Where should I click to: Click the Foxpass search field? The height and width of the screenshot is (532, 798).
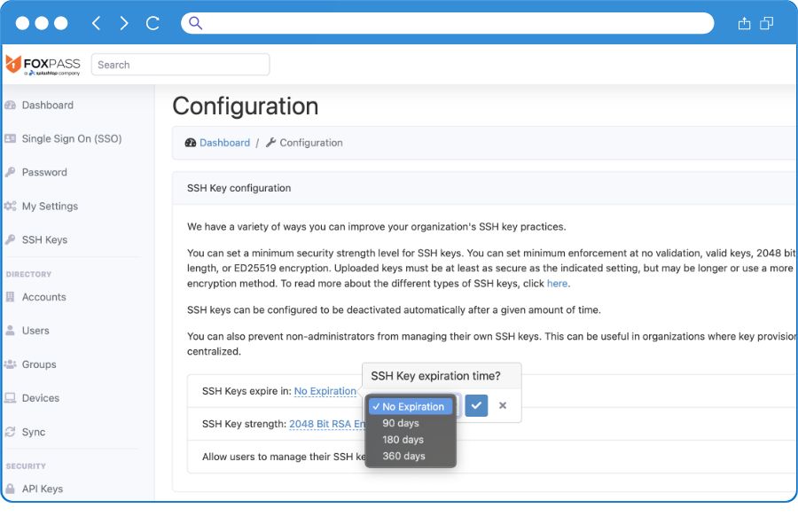click(180, 64)
